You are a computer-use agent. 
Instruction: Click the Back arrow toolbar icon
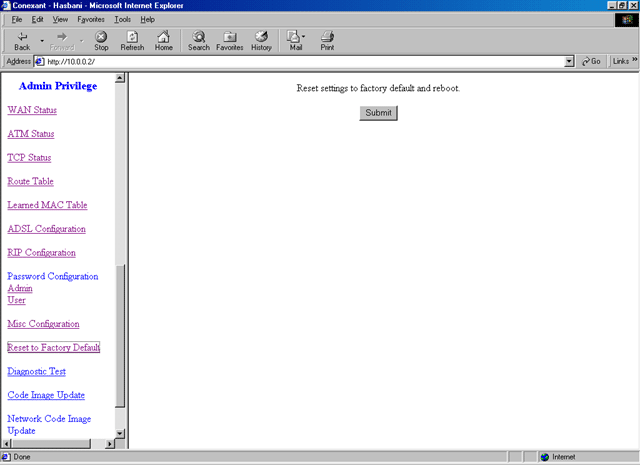[22, 37]
